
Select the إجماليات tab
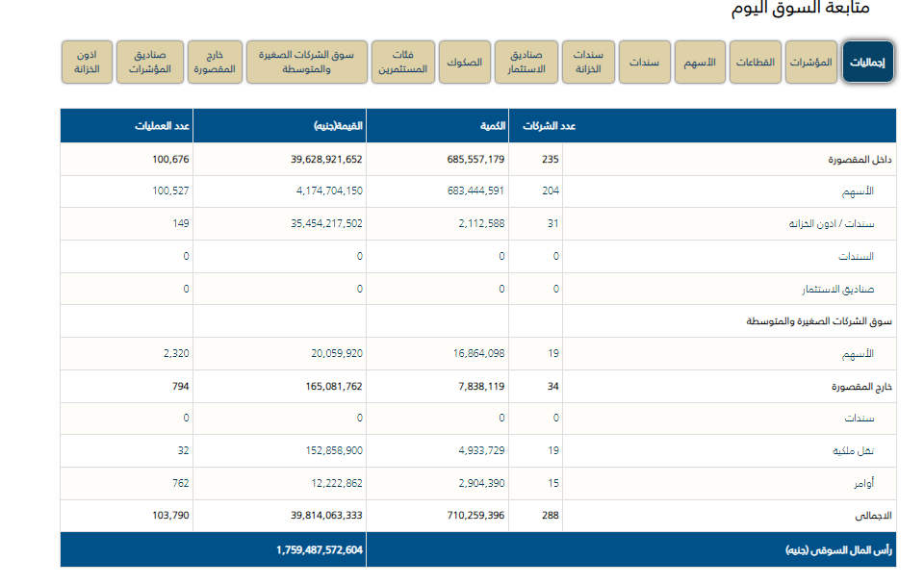868,63
